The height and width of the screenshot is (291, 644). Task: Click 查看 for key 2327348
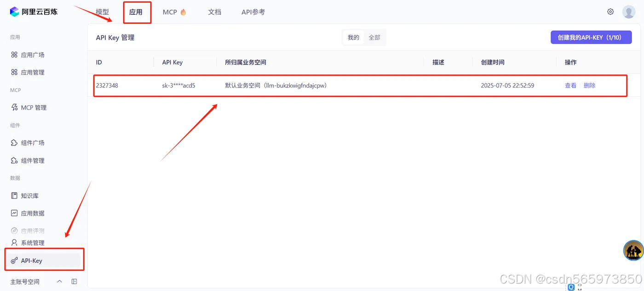570,86
